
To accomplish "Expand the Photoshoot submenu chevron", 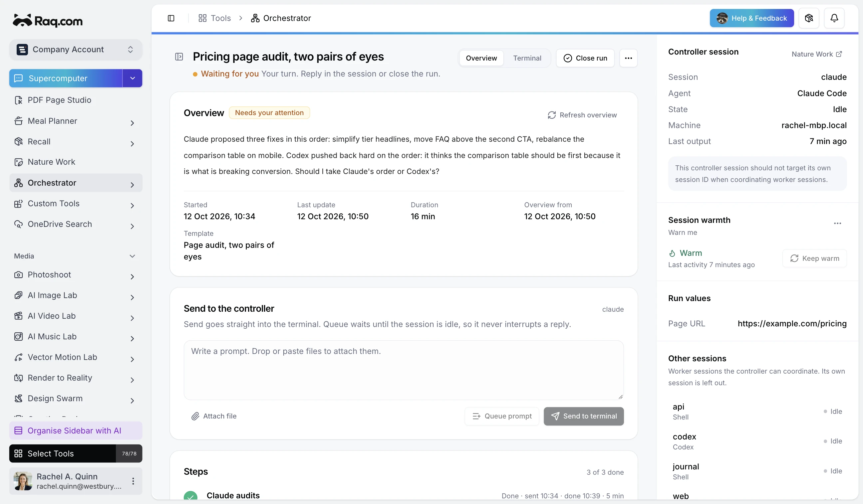I will point(132,276).
